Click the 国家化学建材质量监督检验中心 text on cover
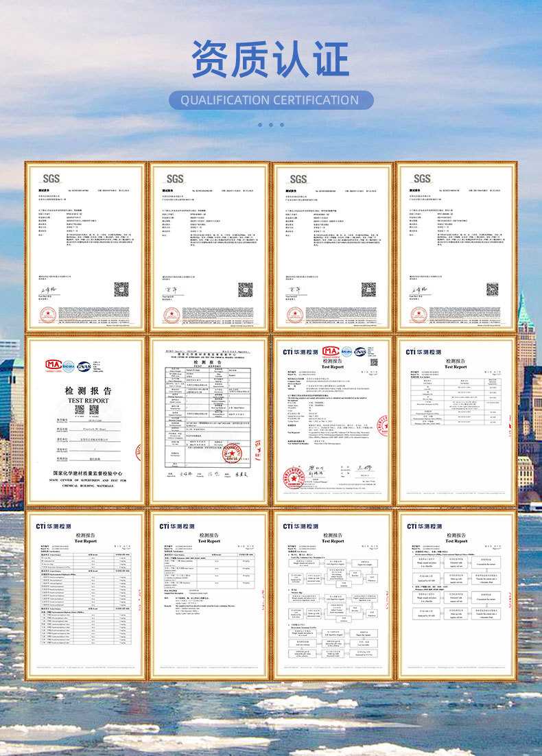 88,473
